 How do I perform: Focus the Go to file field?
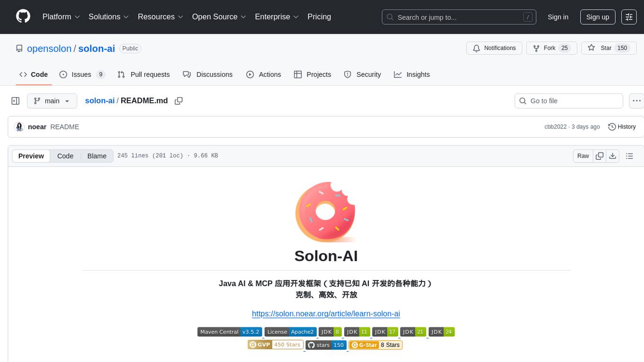569,101
